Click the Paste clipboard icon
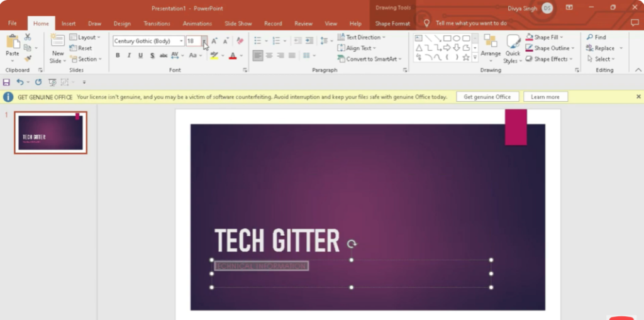Image resolution: width=644 pixels, height=320 pixels. coord(12,42)
